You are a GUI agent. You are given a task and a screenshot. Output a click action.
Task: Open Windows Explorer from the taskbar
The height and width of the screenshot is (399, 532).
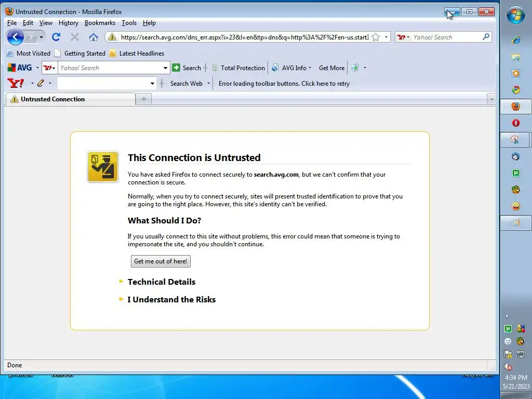click(516, 57)
